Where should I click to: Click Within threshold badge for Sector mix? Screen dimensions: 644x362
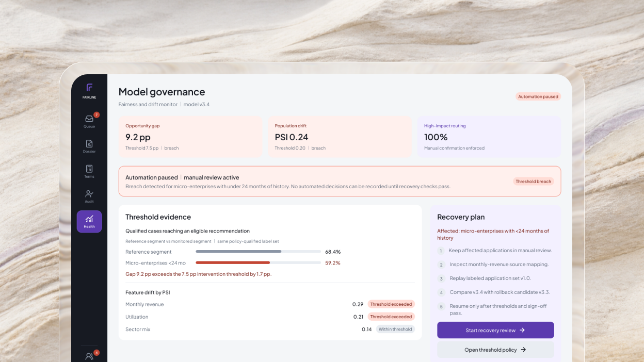395,329
